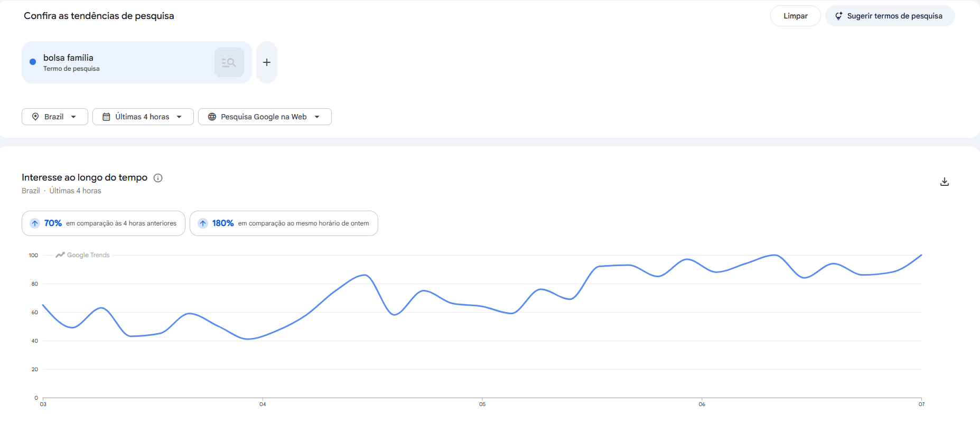Click the globe icon in search type filter
Viewport: 980px width, 424px height.
click(x=212, y=117)
